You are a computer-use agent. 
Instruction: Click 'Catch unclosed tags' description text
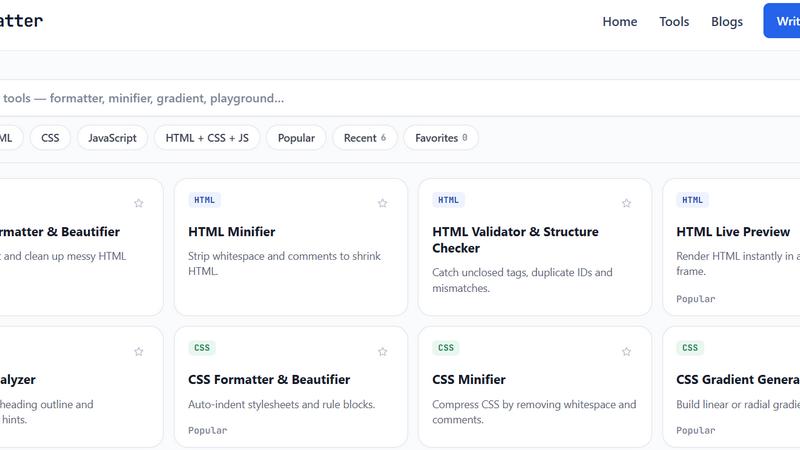(x=522, y=280)
